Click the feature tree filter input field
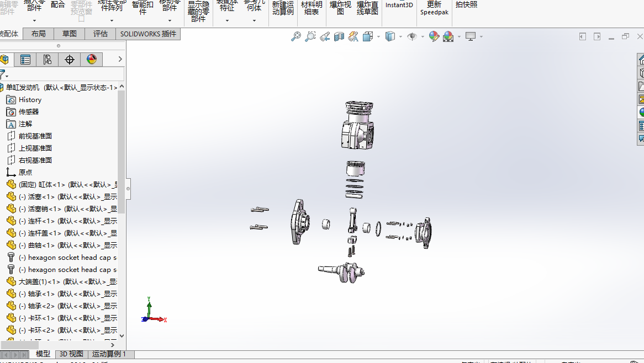This screenshot has height=363, width=644. pos(66,74)
